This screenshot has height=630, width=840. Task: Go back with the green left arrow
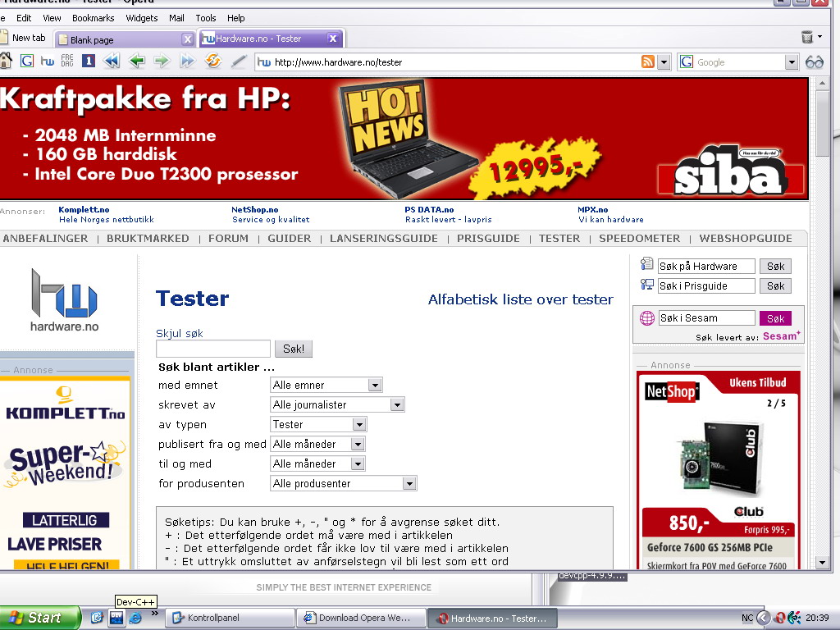pos(137,61)
